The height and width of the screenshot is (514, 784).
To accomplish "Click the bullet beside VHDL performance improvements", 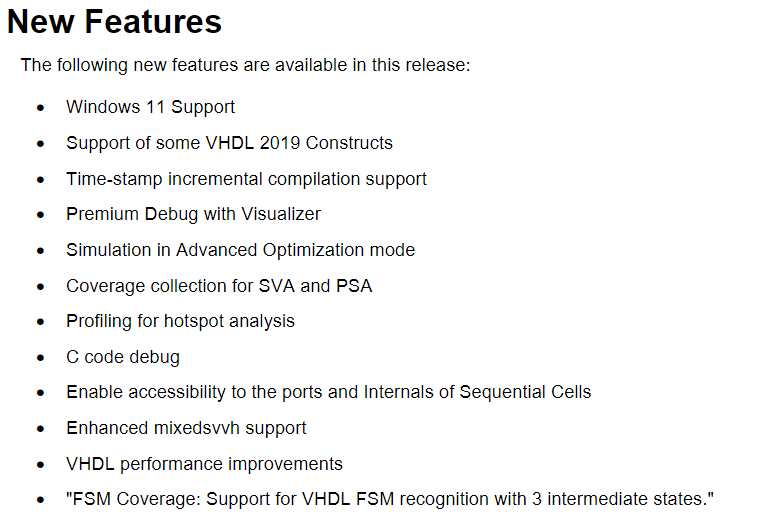I will [40, 465].
